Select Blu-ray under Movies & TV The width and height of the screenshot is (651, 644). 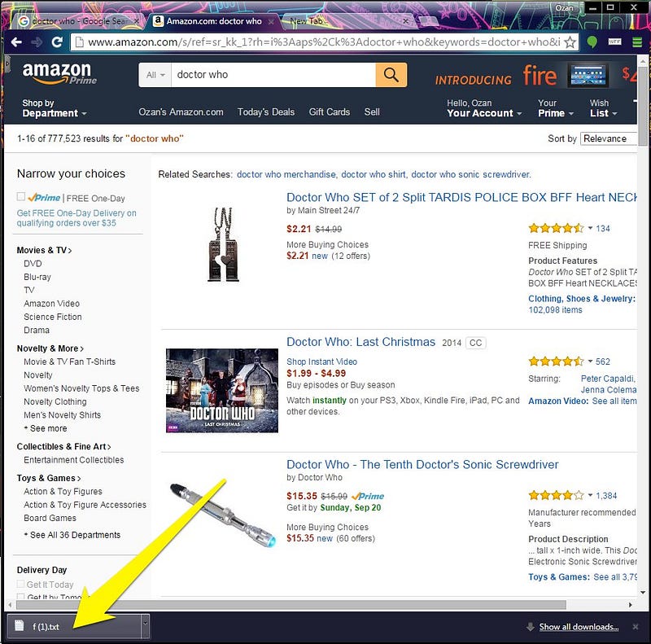pos(37,277)
